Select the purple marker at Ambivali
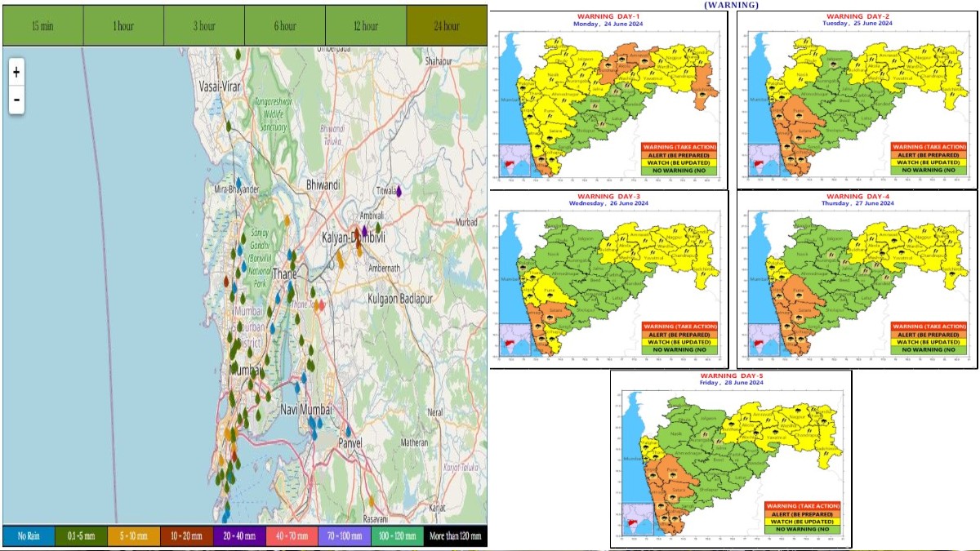 [364, 231]
